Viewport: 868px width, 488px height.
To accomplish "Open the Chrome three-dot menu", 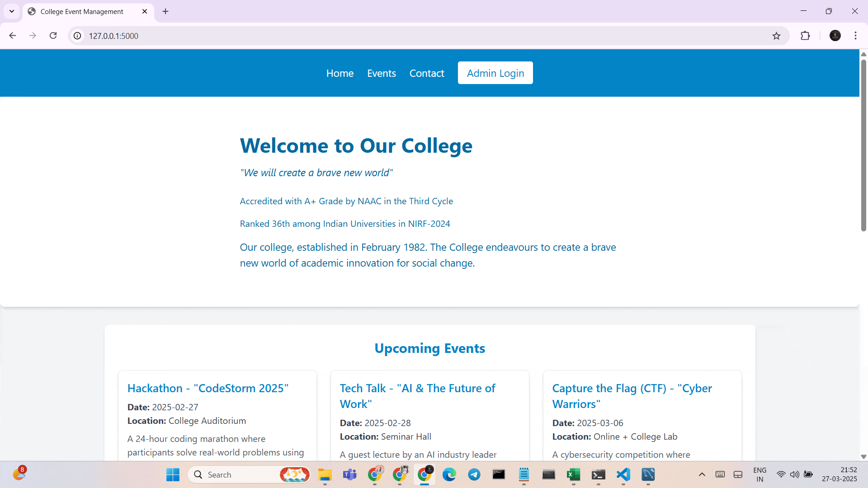I will click(x=855, y=36).
